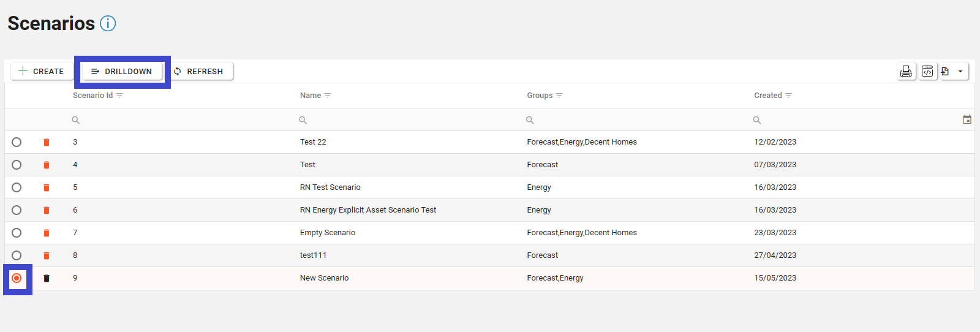Open the calendar picker in Created filter
Image resolution: width=980 pixels, height=332 pixels.
click(967, 119)
